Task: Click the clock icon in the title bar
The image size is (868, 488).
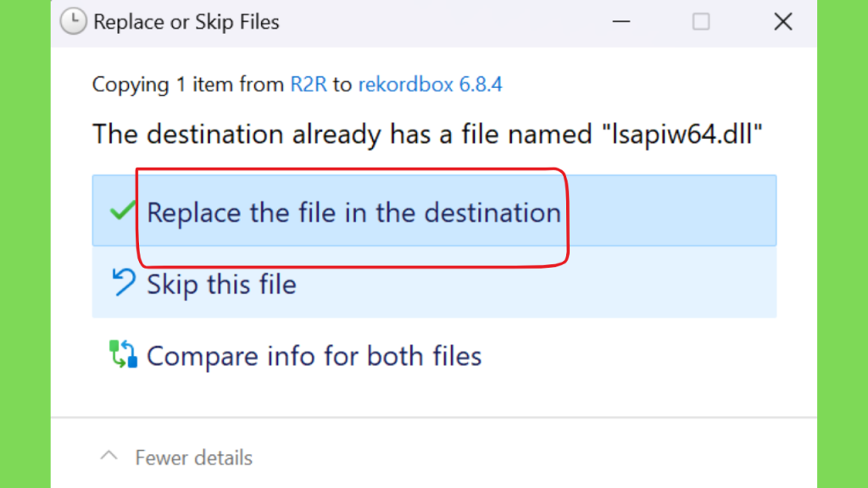Action: (x=73, y=21)
